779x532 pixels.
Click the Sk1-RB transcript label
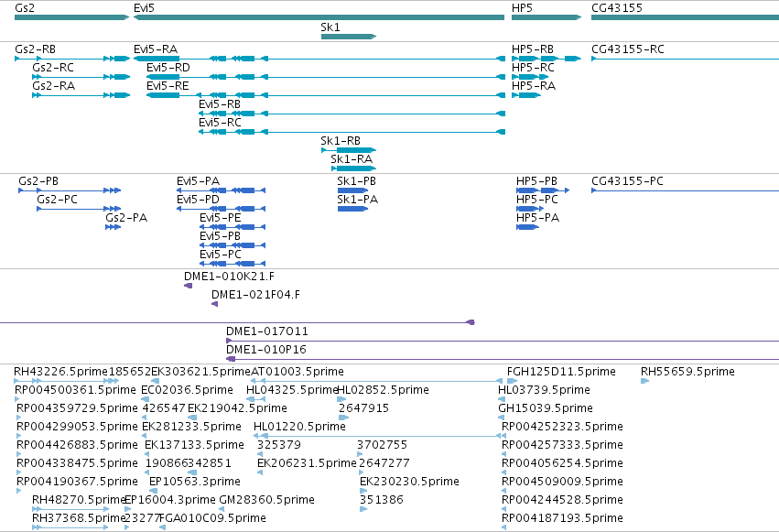pyautogui.click(x=341, y=141)
